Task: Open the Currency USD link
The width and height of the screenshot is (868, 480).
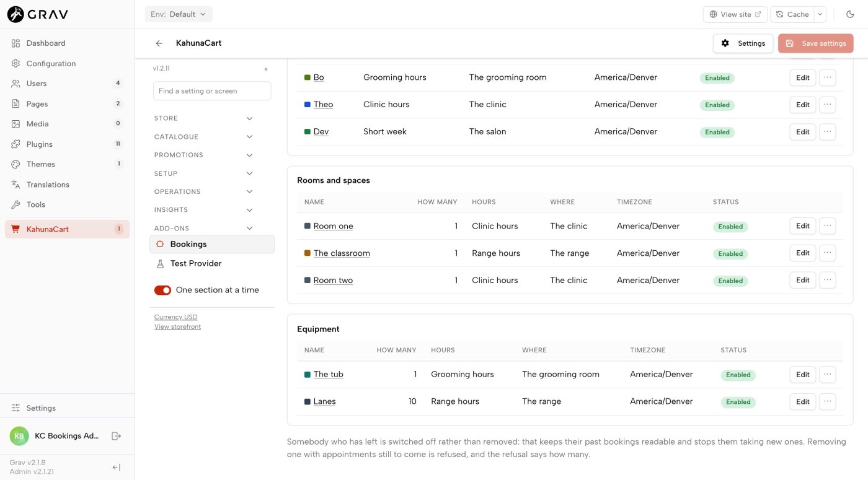Action: point(175,317)
